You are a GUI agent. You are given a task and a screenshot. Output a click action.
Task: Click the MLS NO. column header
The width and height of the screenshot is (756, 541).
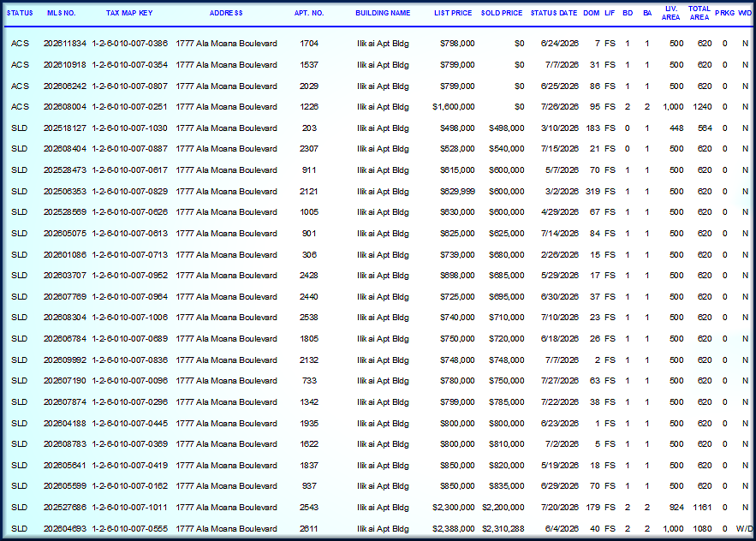coord(62,13)
